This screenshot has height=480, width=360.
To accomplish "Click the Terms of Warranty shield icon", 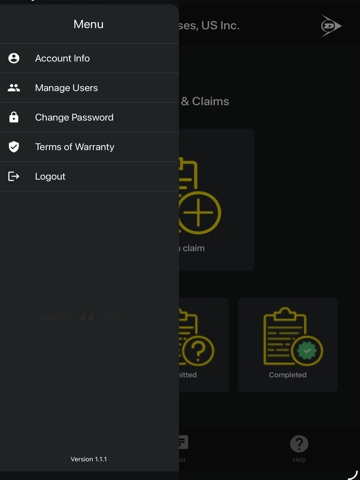I will tap(14, 147).
